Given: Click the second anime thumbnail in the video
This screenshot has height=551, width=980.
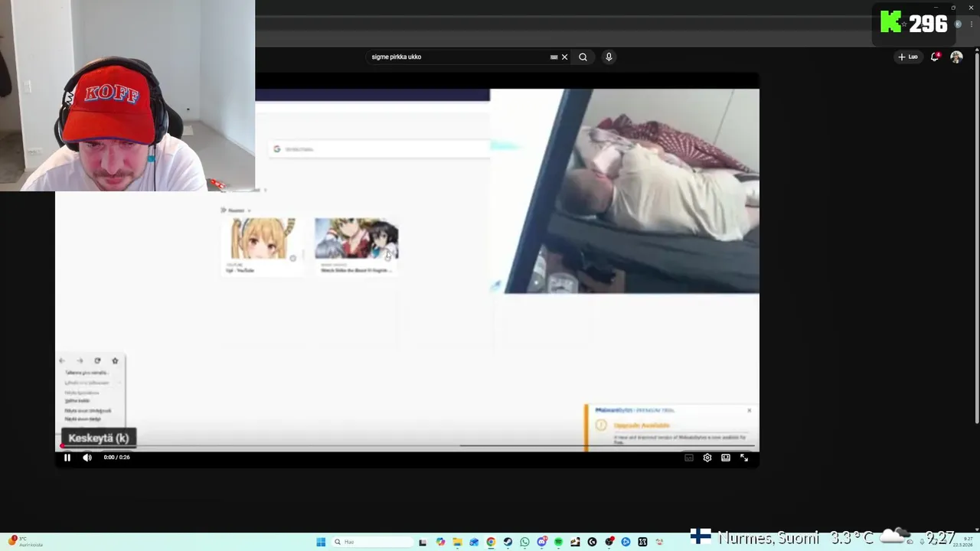Looking at the screenshot, I should tap(356, 239).
